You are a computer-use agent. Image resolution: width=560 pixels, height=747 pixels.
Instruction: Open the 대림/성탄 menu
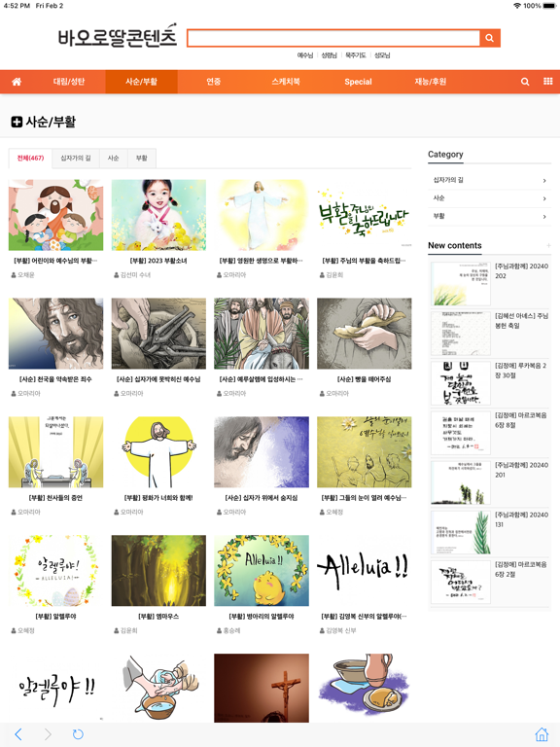coord(69,82)
